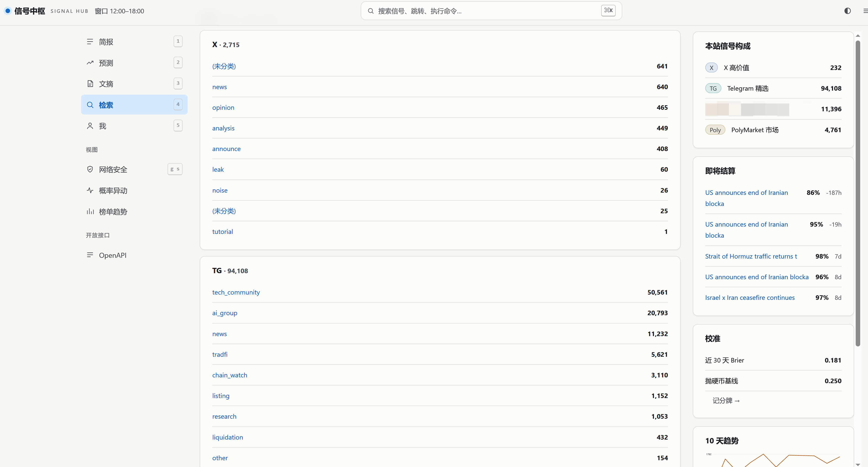
Task: Click the shortcut badge 5 next to 我
Action: coord(178,125)
